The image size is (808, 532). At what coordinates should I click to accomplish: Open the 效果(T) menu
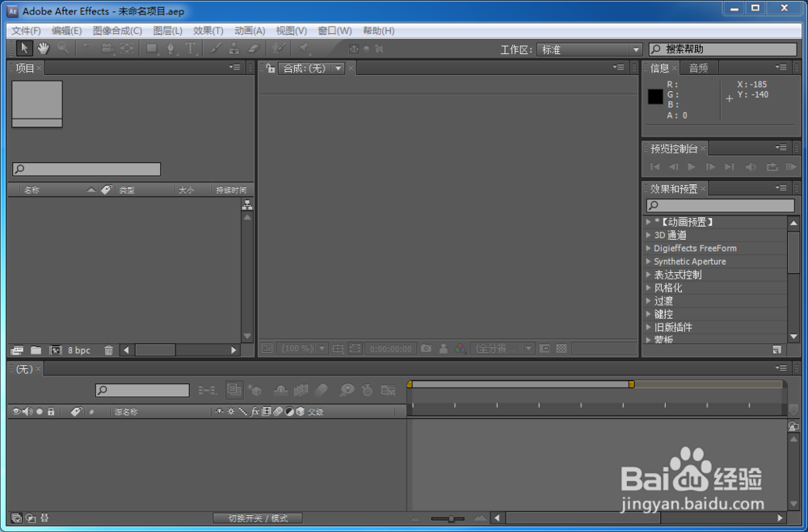point(208,31)
